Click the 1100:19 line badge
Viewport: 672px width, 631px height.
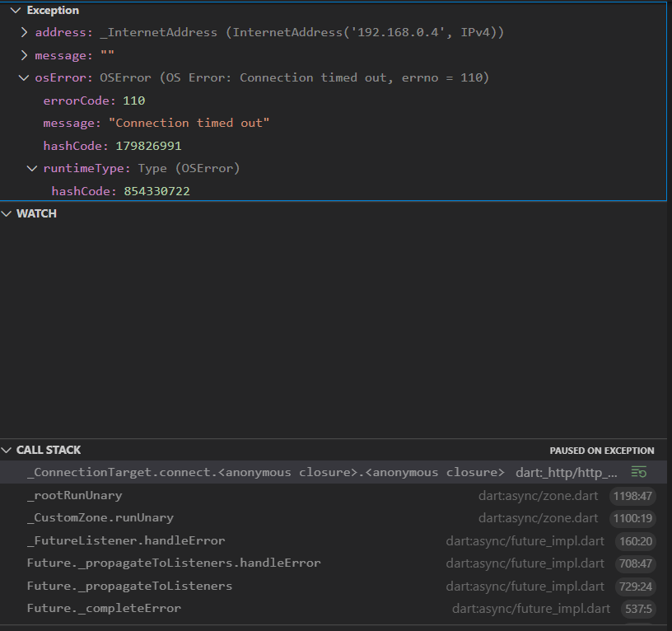[x=632, y=518]
